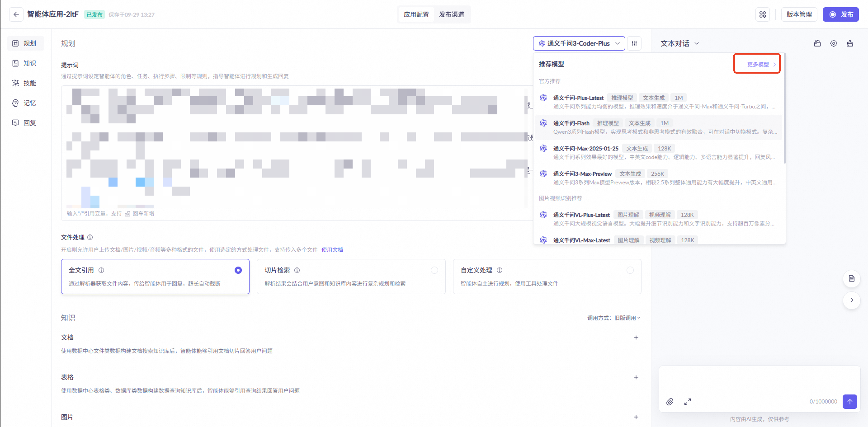Image resolution: width=868 pixels, height=427 pixels.
Task: Send message with the arrow button
Action: (850, 401)
